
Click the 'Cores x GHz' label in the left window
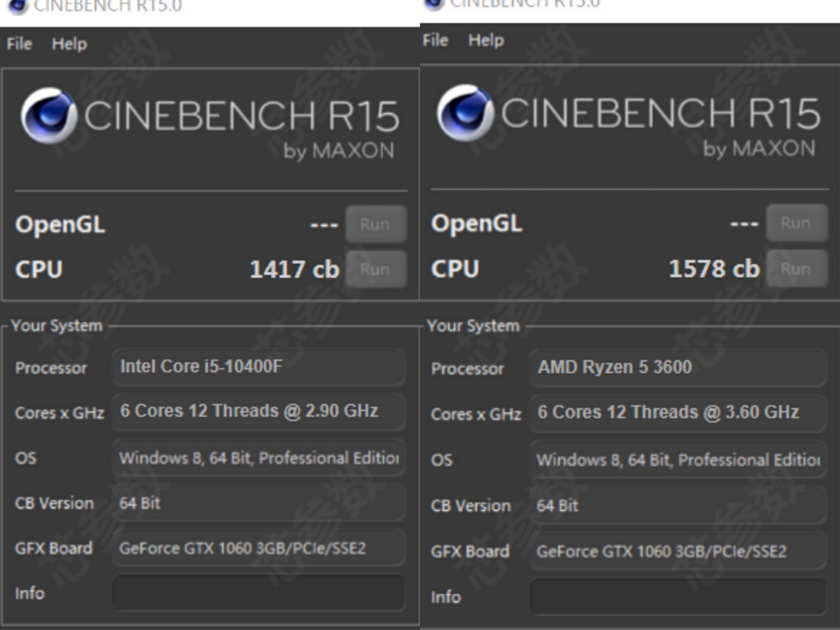(59, 413)
